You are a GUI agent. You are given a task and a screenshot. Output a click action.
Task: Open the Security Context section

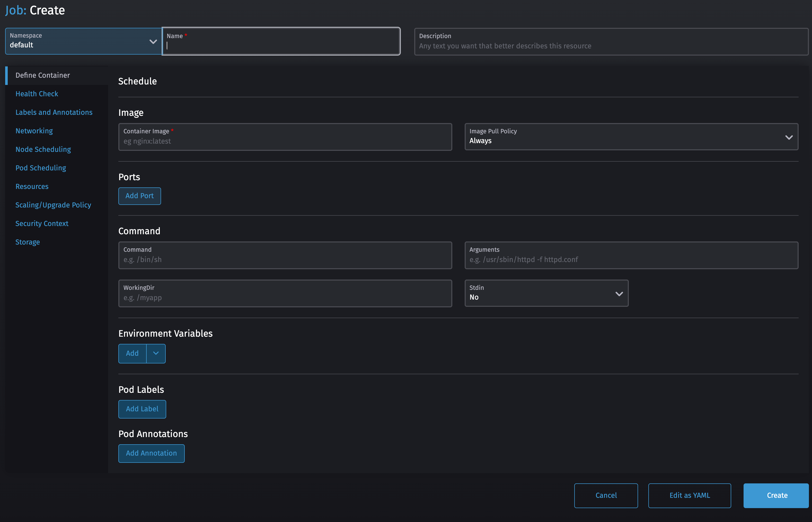pos(41,223)
